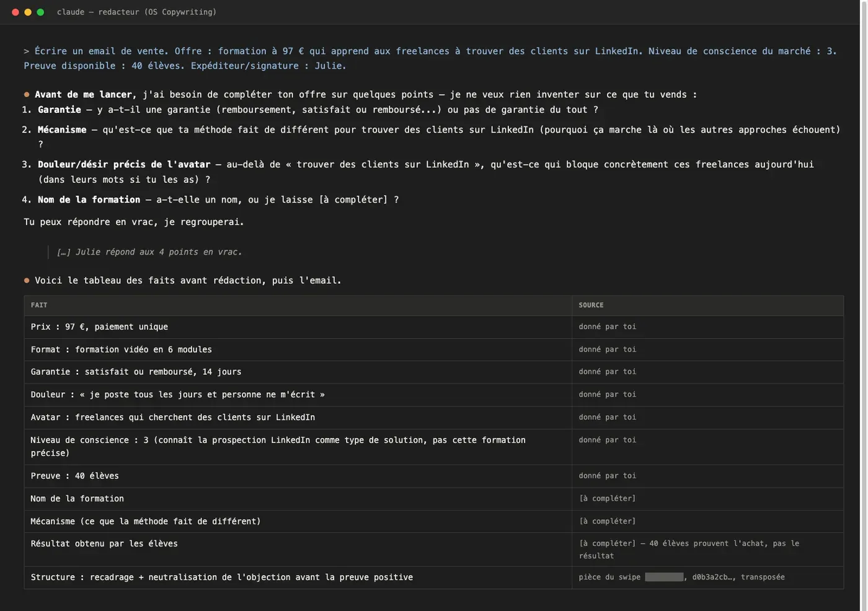Click '[à compléter]' in the Mécanisme row
The image size is (868, 611).
click(x=608, y=522)
